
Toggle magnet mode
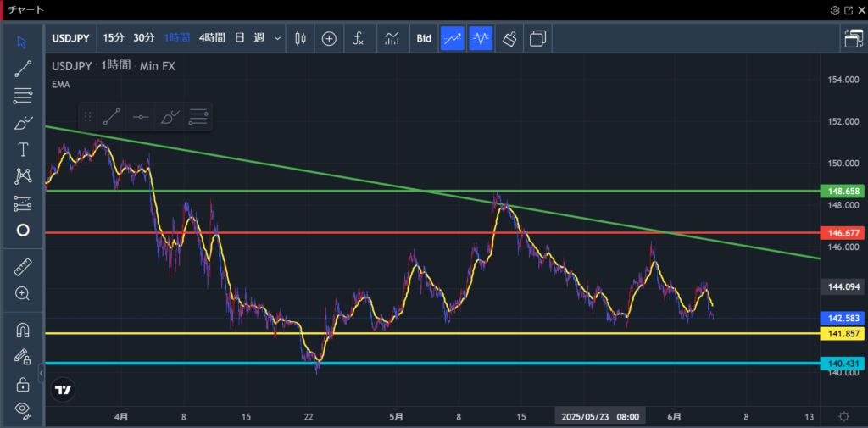pos(23,331)
